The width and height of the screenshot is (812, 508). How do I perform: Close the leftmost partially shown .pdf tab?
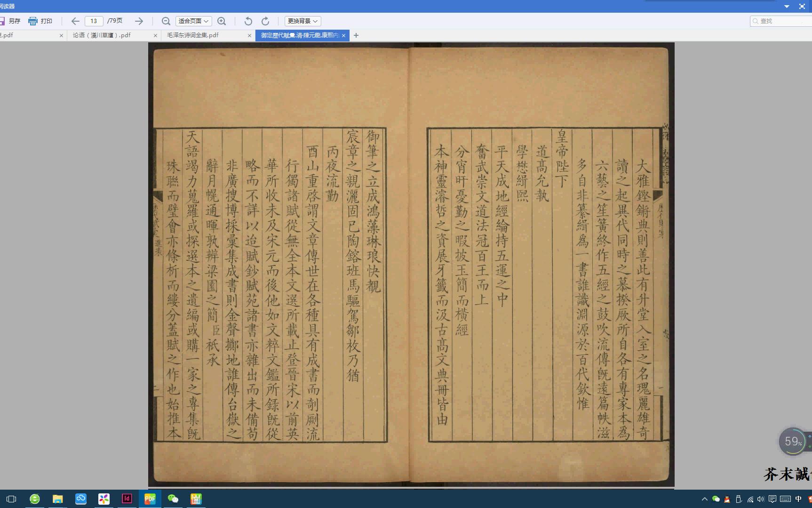61,35
